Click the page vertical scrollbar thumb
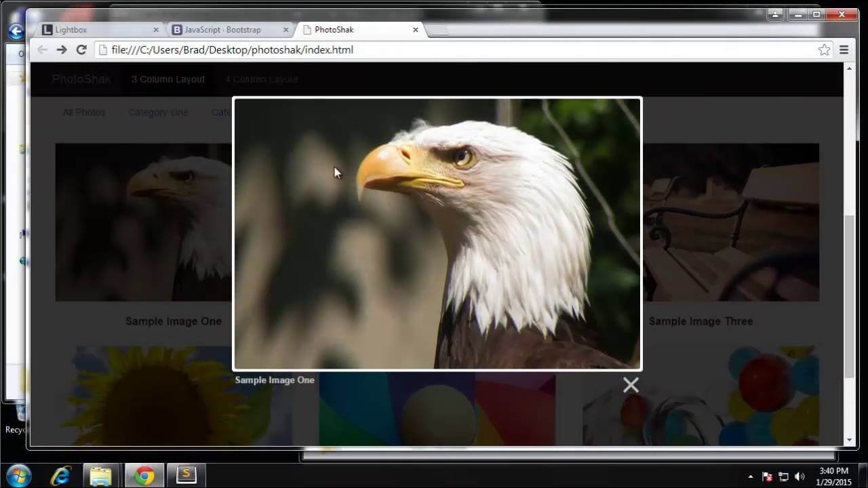The height and width of the screenshot is (488, 868). click(x=849, y=297)
